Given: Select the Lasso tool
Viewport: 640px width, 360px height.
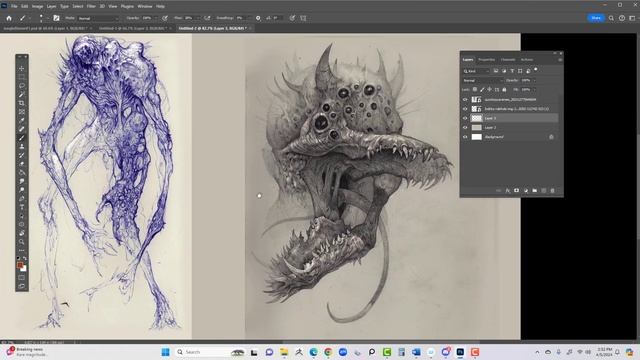Looking at the screenshot, I should coord(22,86).
